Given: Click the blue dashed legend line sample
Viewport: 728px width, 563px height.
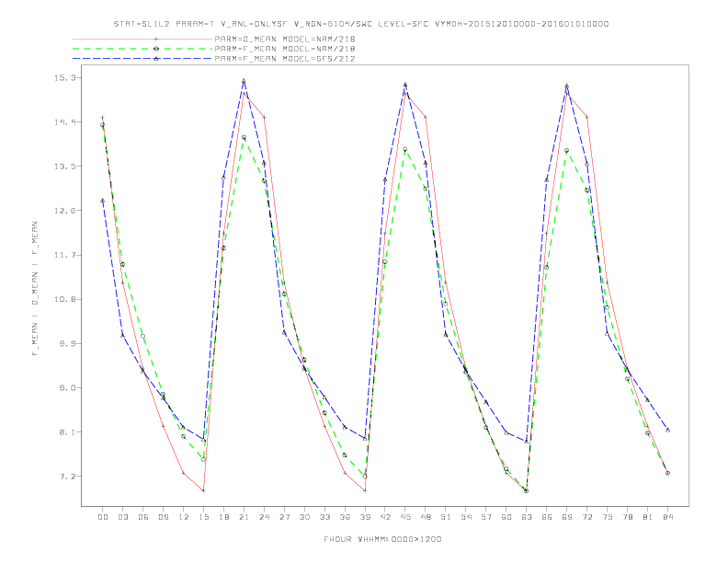Looking at the screenshot, I should pyautogui.click(x=142, y=59).
